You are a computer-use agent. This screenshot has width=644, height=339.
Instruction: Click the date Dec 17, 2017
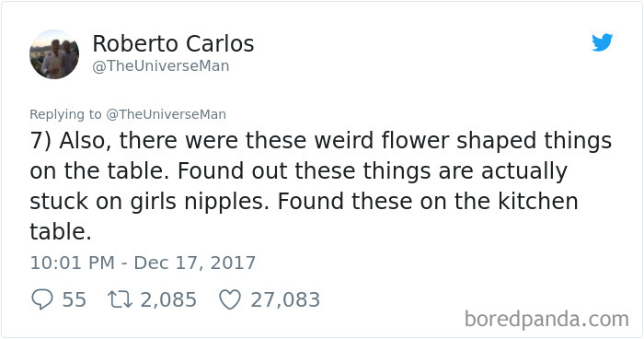(x=195, y=263)
